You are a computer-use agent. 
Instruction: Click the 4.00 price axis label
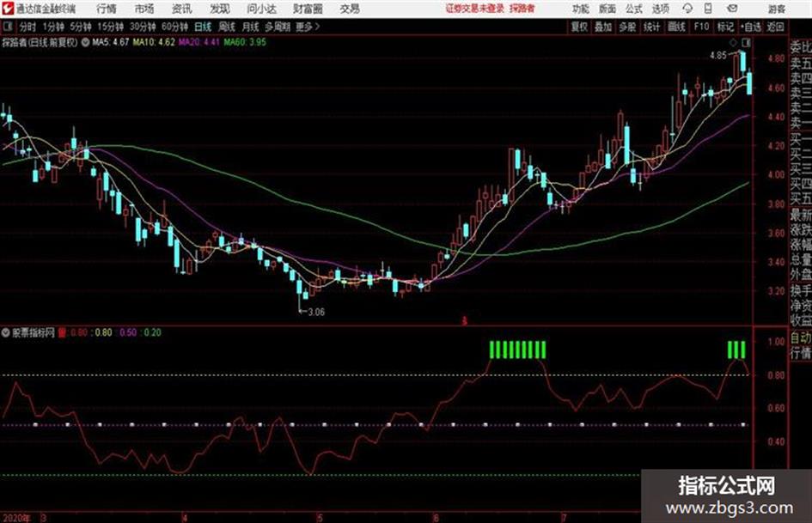[x=776, y=175]
